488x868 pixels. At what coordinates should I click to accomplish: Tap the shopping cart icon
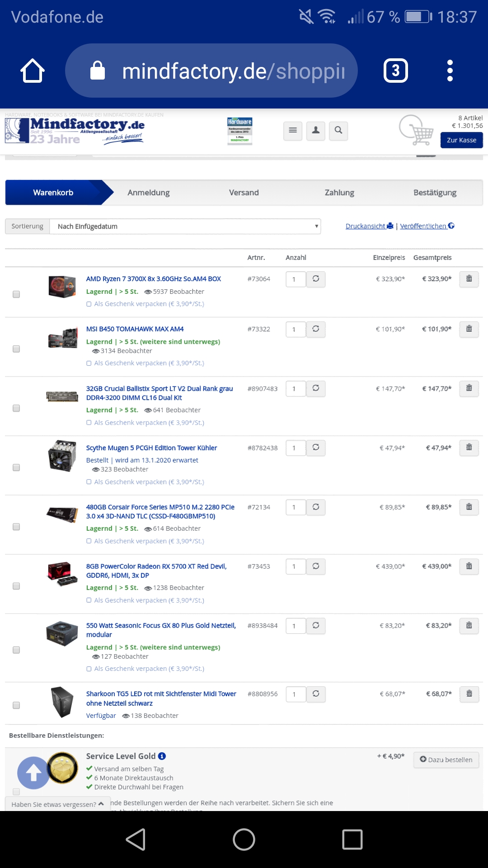coord(417,131)
